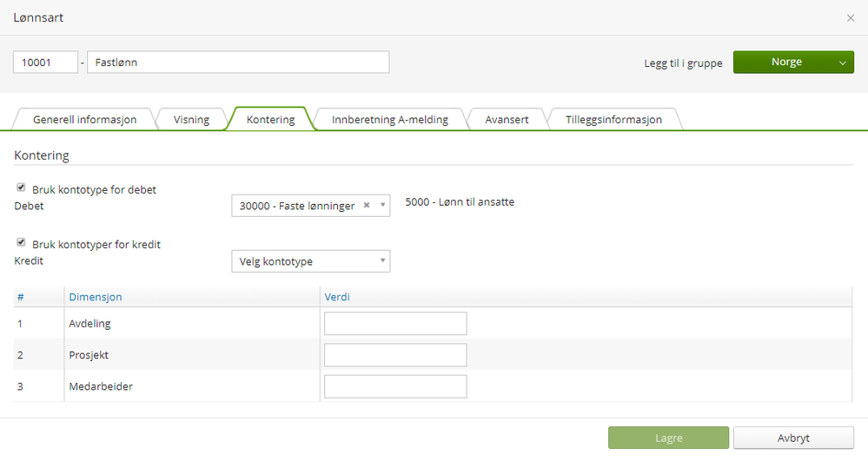868x461 pixels.
Task: Go to Innberetning A-melding tab
Action: (x=390, y=120)
